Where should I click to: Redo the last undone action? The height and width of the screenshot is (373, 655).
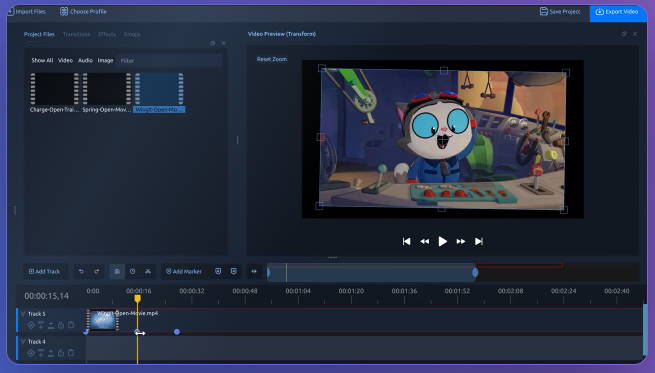tap(96, 272)
